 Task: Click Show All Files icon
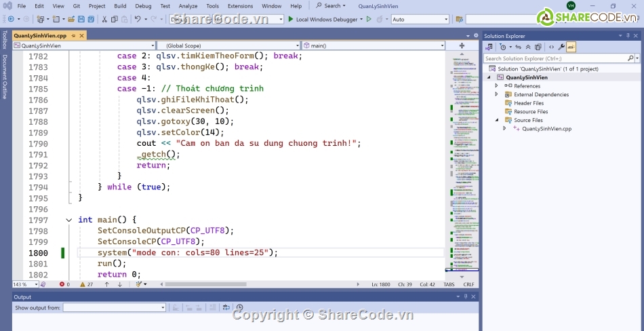coord(538,47)
